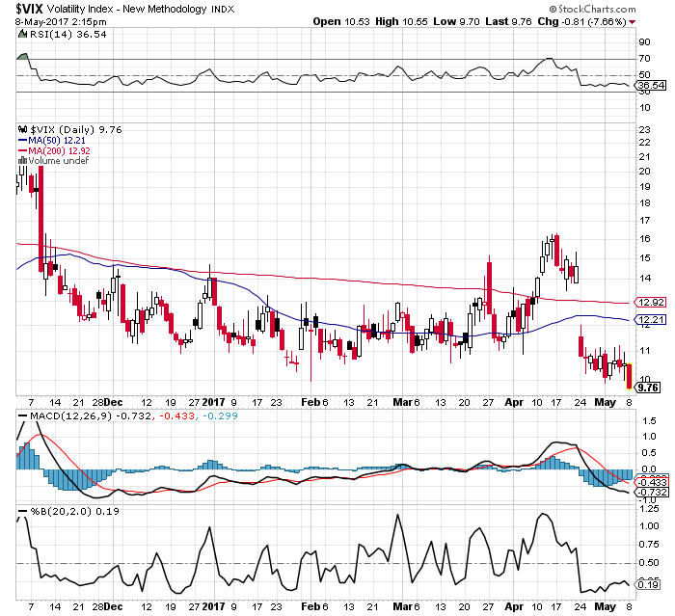Screen dimensions: 675x616
Task: Click the Chg -0.81 (-7.66%) value
Action: 582,21
